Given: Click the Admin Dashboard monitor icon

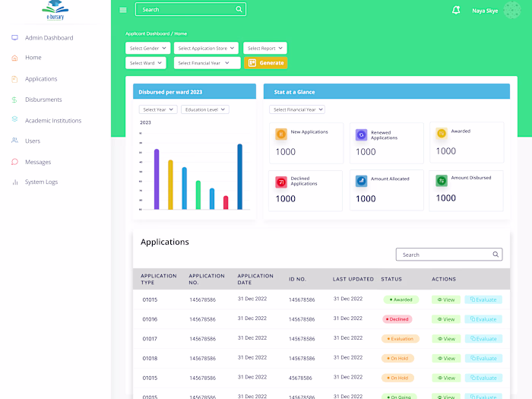Looking at the screenshot, I should (14, 38).
